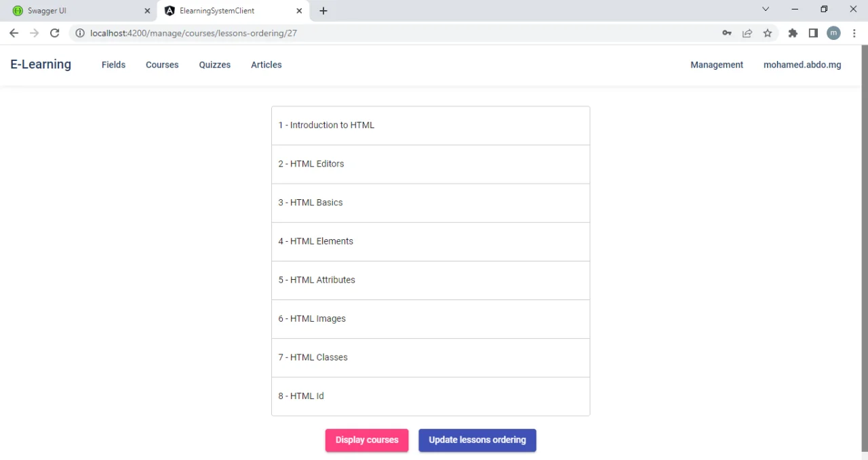868x460 pixels.
Task: Select lesson 4 - HTML Elements
Action: (x=431, y=241)
